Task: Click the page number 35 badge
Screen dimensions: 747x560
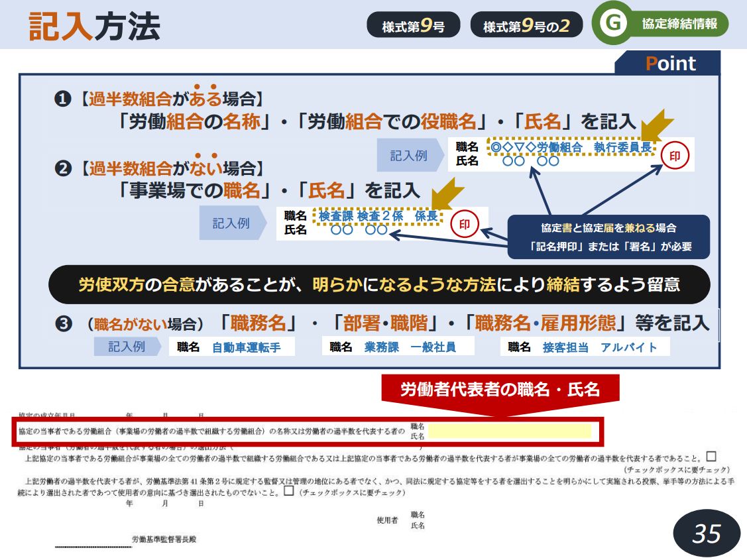Action: click(x=706, y=532)
